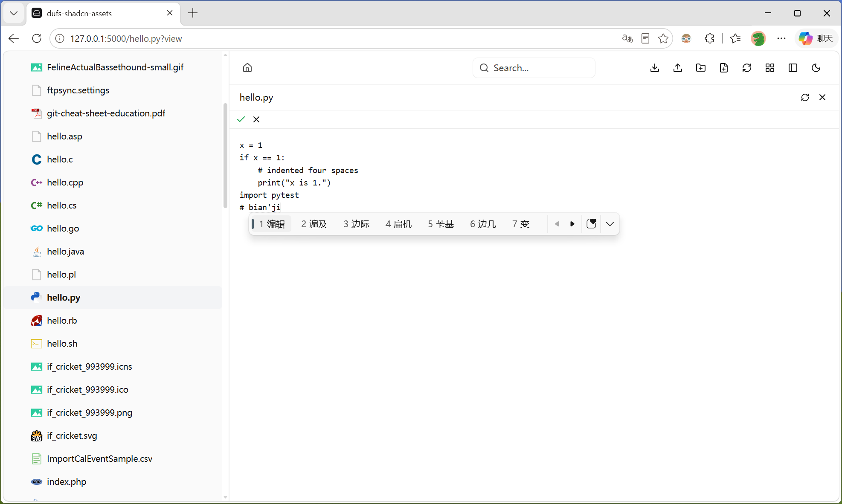This screenshot has height=504, width=842.
Task: Choose IME candidate 2 遍及
Action: pos(314,224)
